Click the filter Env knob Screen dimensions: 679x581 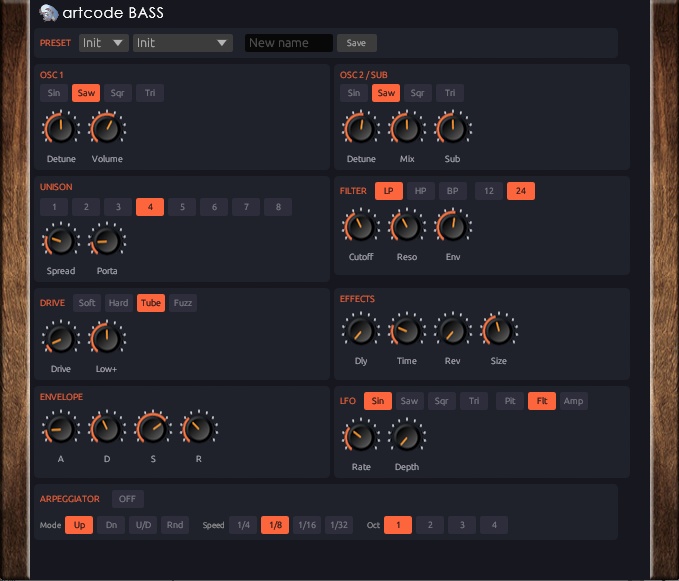click(x=453, y=226)
